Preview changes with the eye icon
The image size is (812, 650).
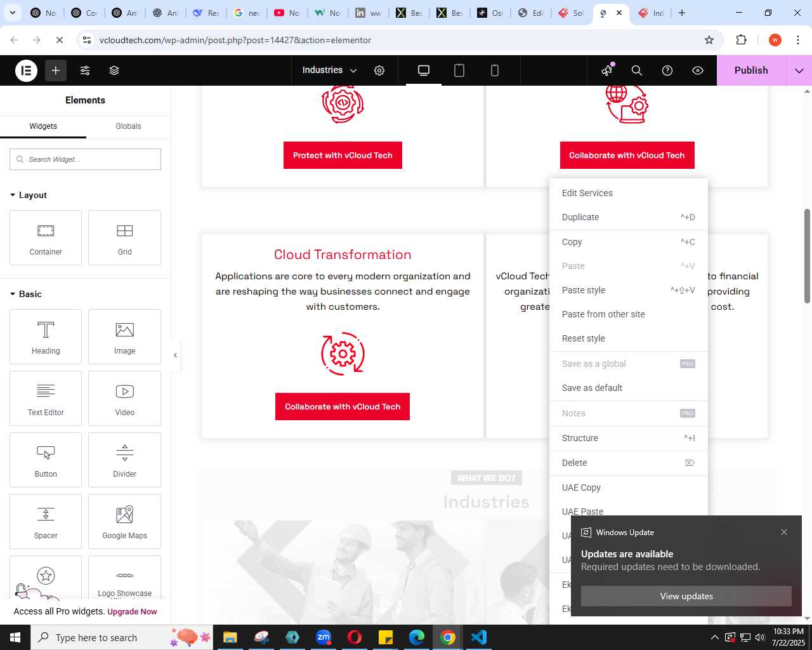(698, 70)
